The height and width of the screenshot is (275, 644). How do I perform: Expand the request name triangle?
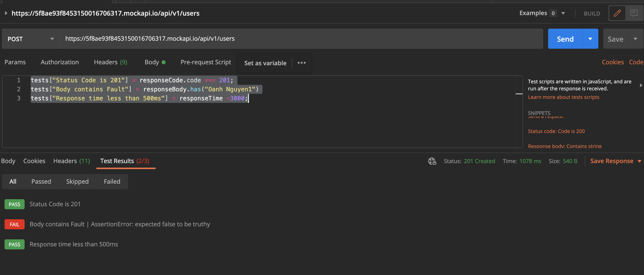(x=6, y=13)
